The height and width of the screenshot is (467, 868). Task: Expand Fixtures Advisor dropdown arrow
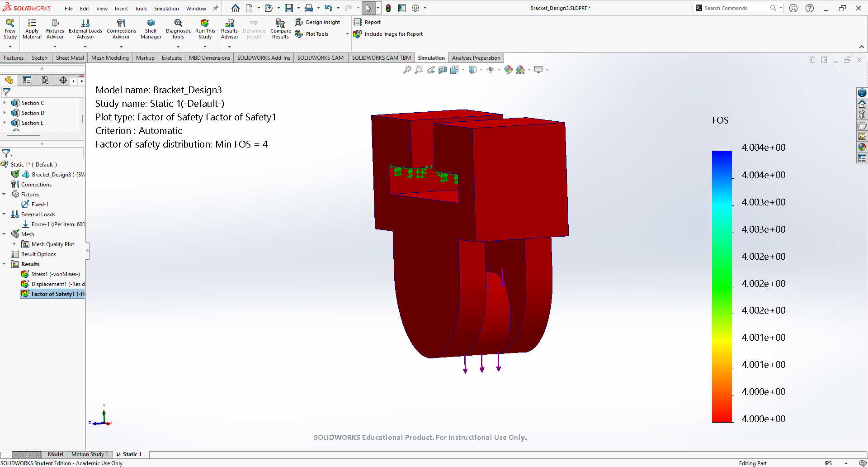pos(55,47)
